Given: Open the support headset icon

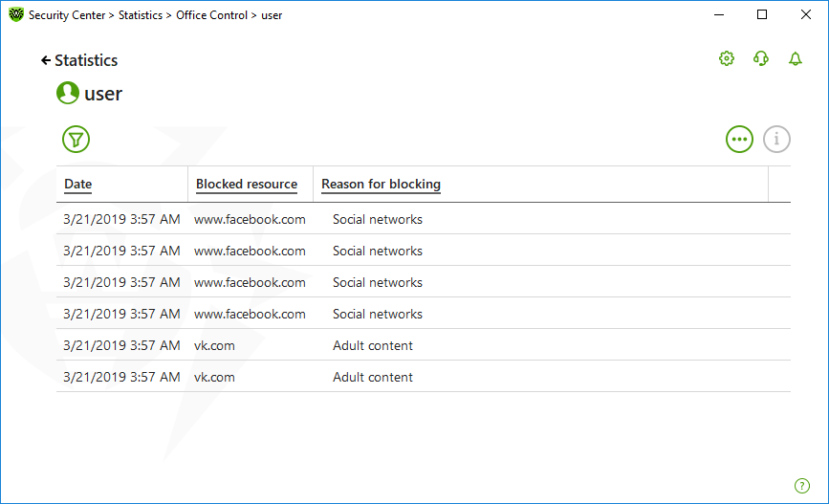Looking at the screenshot, I should point(761,58).
